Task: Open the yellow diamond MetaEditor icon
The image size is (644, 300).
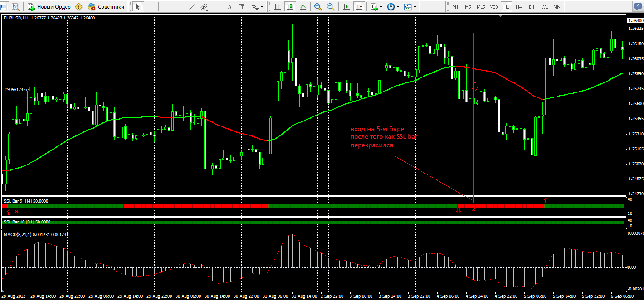Action: point(79,7)
